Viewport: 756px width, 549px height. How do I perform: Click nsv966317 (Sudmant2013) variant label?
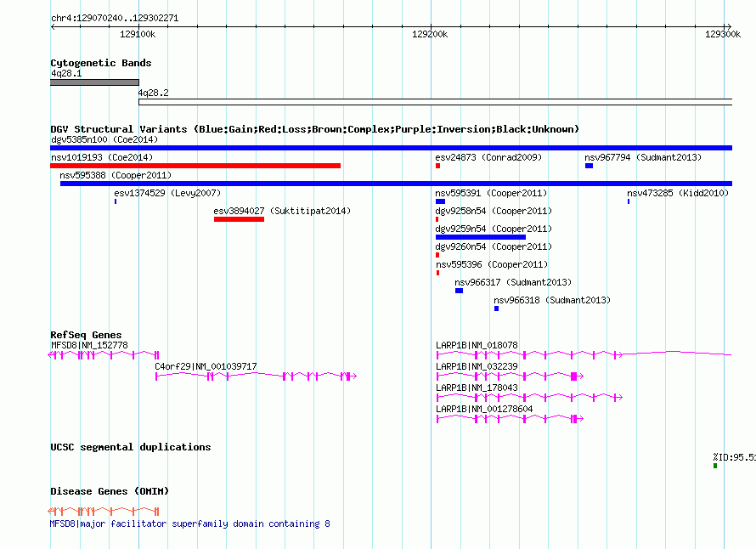click(513, 282)
